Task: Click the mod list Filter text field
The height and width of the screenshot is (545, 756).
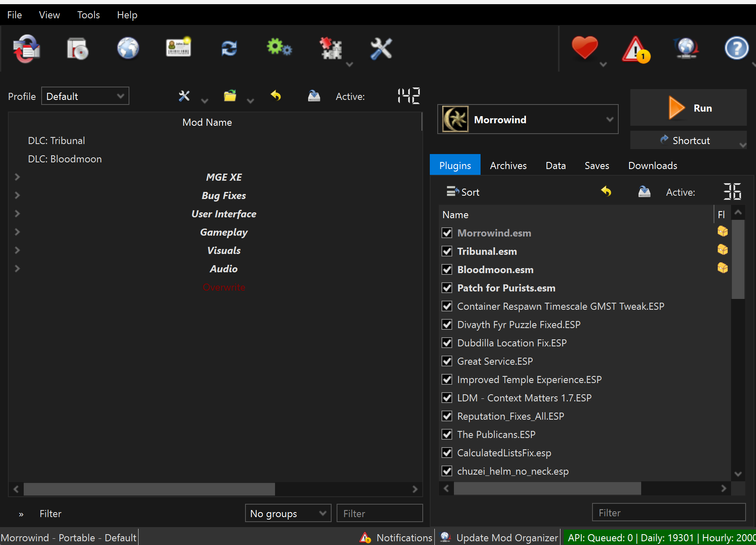Action: [379, 513]
